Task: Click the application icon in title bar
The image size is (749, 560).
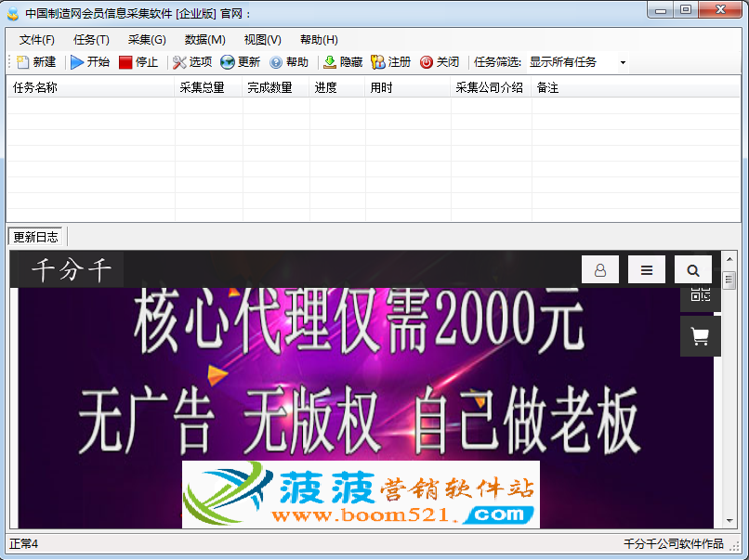Action: click(13, 13)
